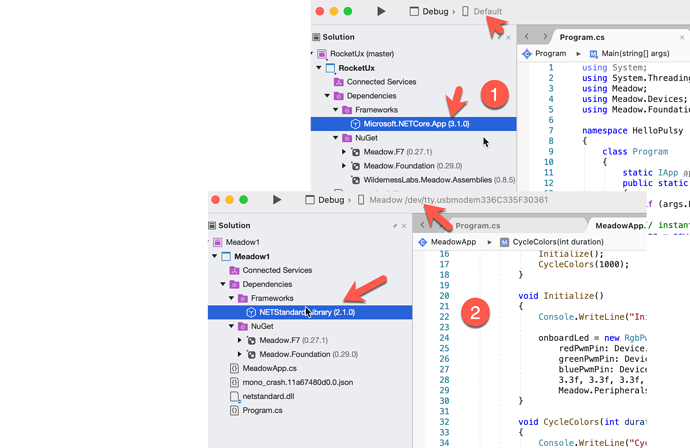Screen dimensions: 690x448
Task: Collapse Dependencies folder under Meadow1
Action: click(x=223, y=284)
